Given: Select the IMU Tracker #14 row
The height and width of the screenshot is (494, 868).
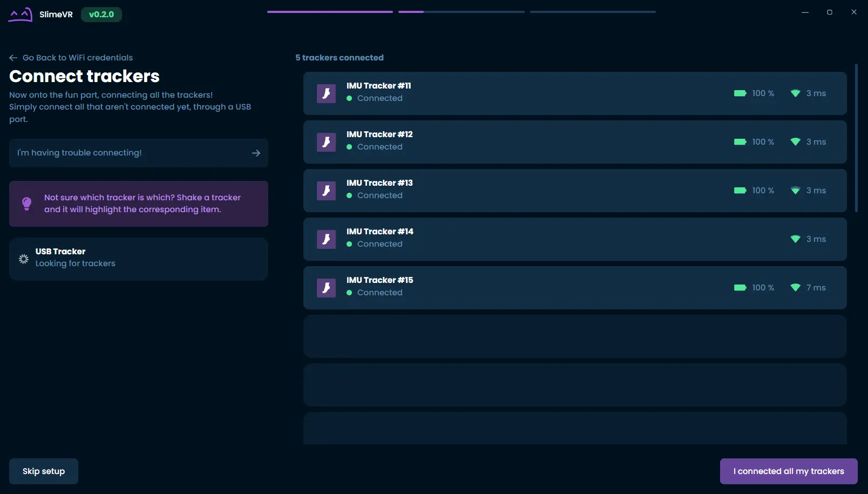Looking at the screenshot, I should pos(540,239).
